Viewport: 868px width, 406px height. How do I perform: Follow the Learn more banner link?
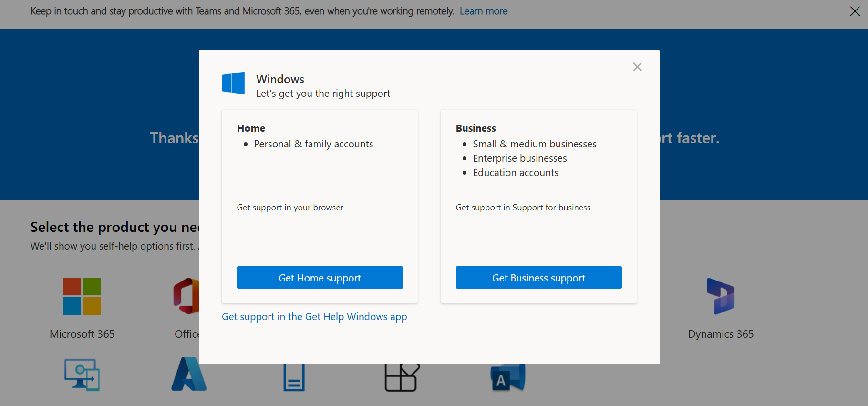click(484, 11)
